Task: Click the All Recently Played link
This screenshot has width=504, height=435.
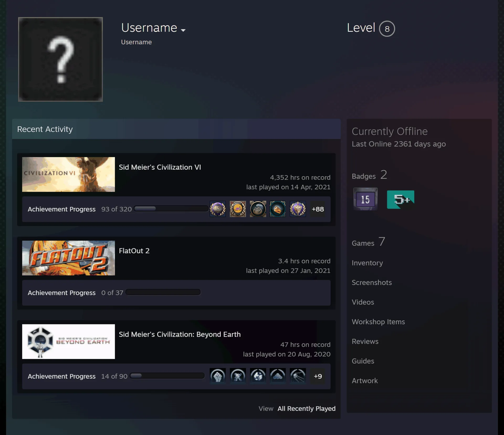Action: [x=307, y=409]
